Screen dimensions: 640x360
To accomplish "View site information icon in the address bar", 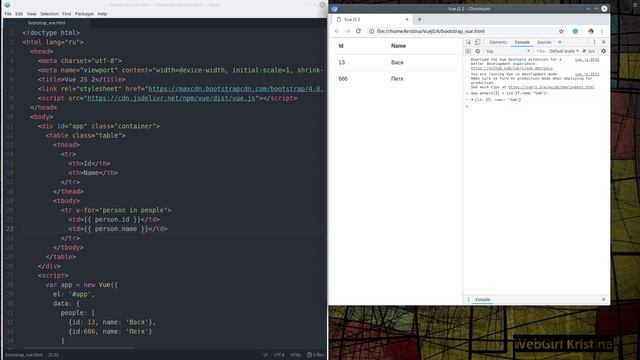I will 371,31.
